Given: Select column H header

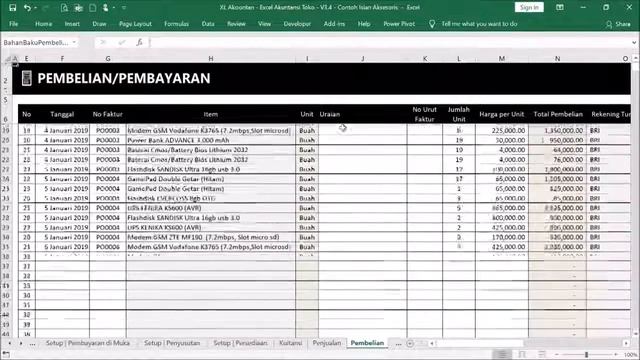Looking at the screenshot, I should tap(211, 59).
